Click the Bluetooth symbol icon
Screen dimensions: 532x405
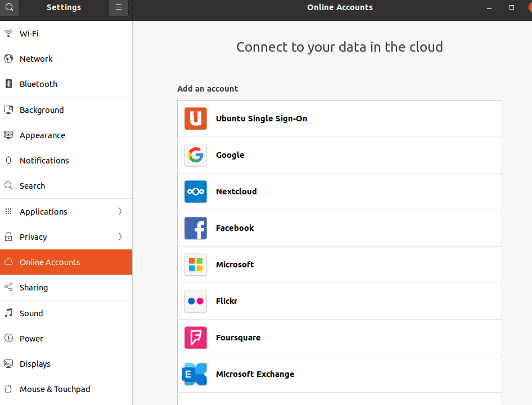pos(8,84)
